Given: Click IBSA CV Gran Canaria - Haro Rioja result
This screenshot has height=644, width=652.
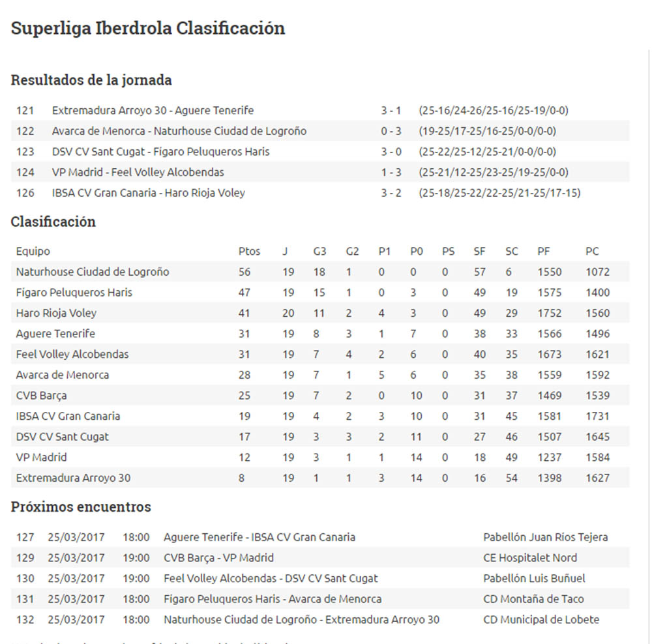Looking at the screenshot, I should tap(148, 193).
